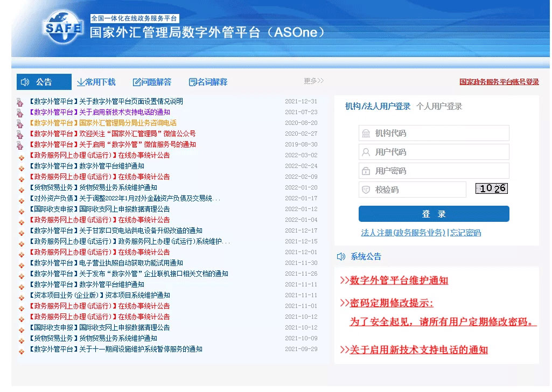Select the 公告 tab
This screenshot has width=552, height=392.
point(44,82)
